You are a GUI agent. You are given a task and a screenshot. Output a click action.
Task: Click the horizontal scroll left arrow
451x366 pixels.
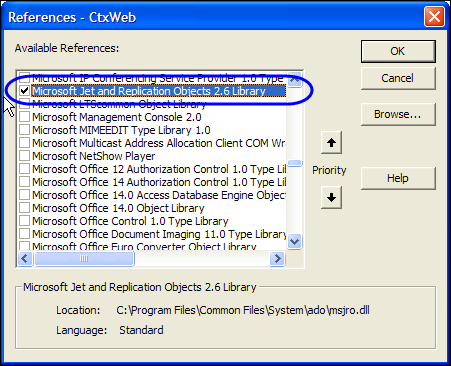[x=25, y=259]
